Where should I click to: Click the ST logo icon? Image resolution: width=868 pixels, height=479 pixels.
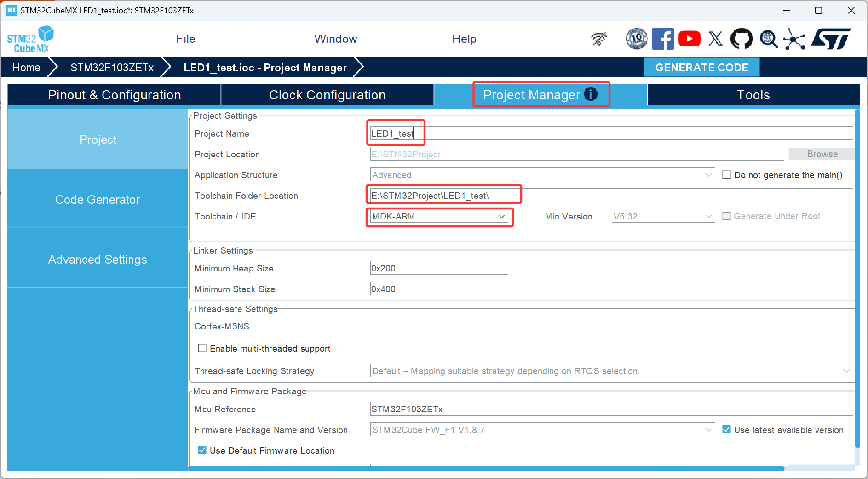point(831,39)
